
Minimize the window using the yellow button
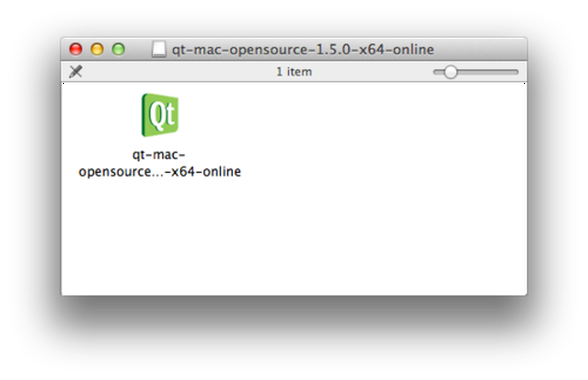[97, 49]
